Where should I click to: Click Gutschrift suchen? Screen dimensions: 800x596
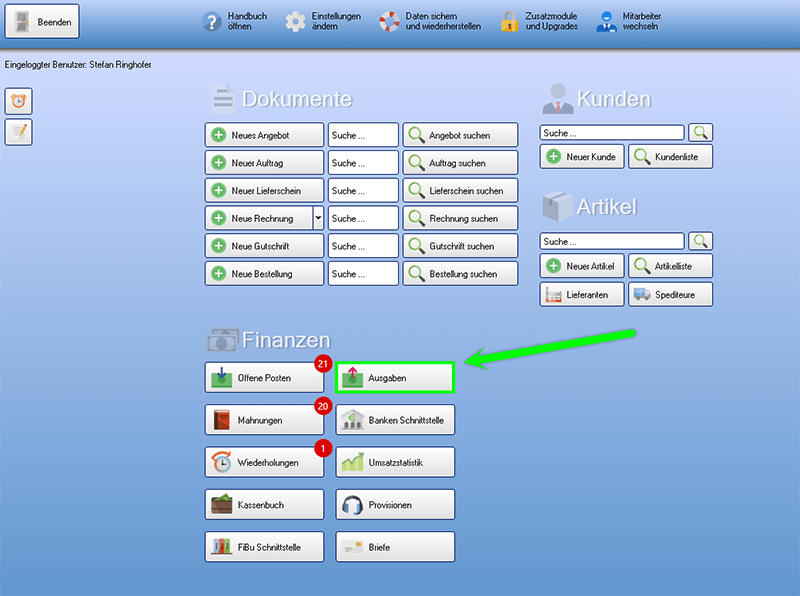(x=461, y=246)
